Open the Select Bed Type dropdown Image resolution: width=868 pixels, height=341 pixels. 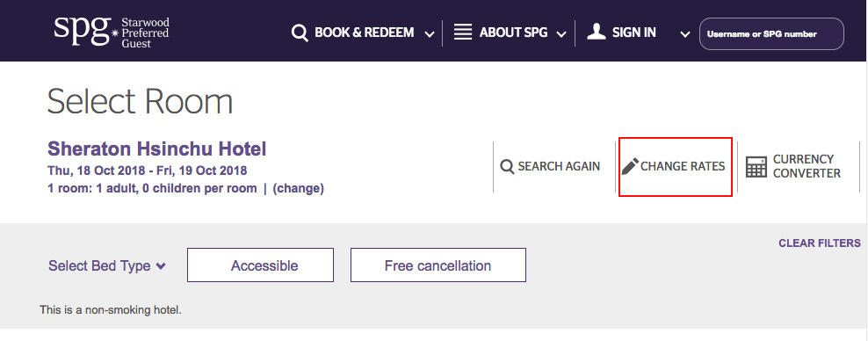pos(107,266)
